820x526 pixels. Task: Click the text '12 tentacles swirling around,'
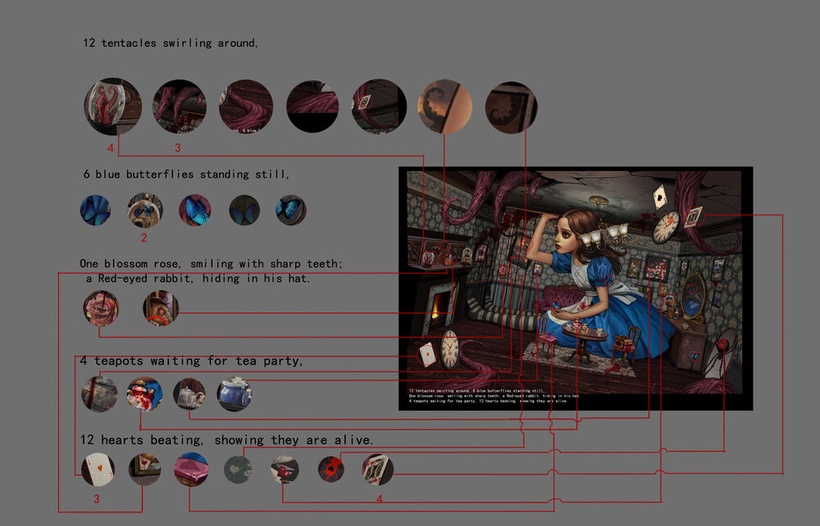click(x=170, y=43)
